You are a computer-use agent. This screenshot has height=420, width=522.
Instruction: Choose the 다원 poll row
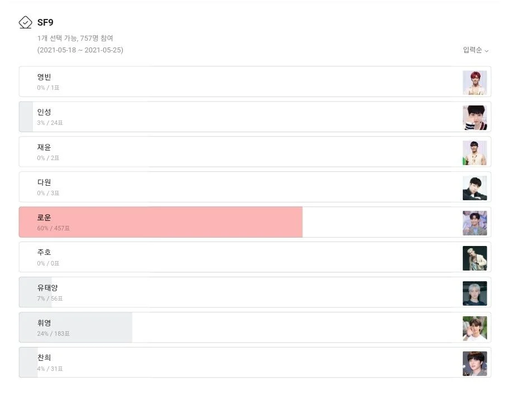pyautogui.click(x=255, y=187)
